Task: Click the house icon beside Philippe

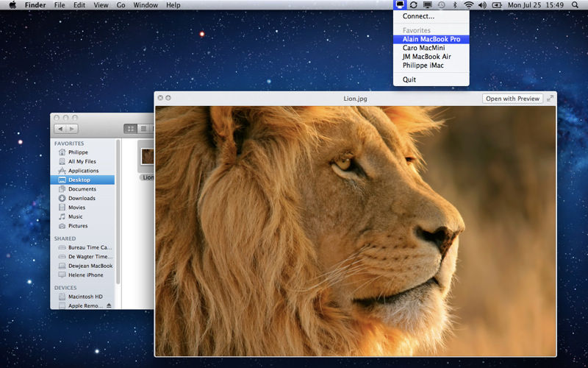Action: (x=62, y=152)
